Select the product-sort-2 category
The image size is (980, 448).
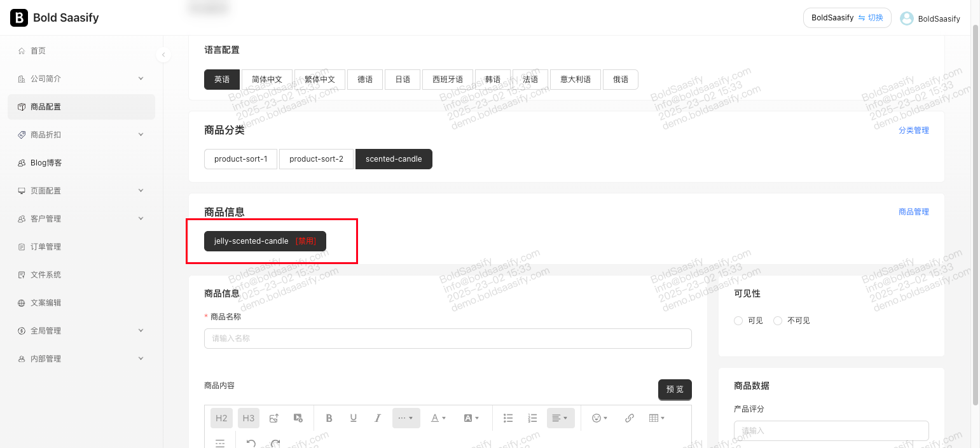click(x=316, y=159)
